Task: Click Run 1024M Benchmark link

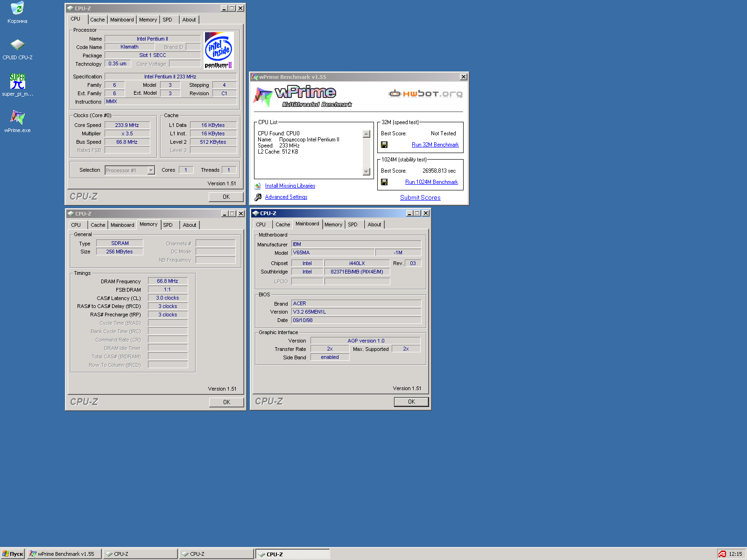Action: pyautogui.click(x=431, y=182)
